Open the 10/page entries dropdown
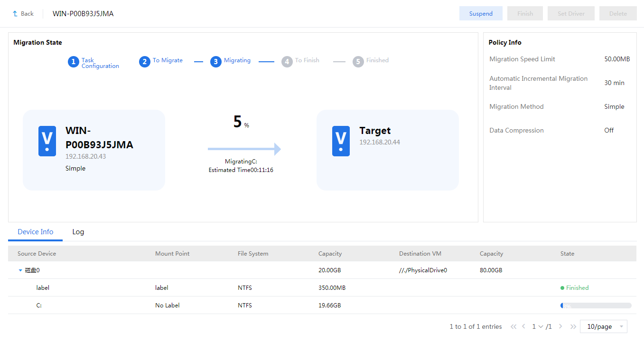This screenshot has height=344, width=644. (x=603, y=326)
